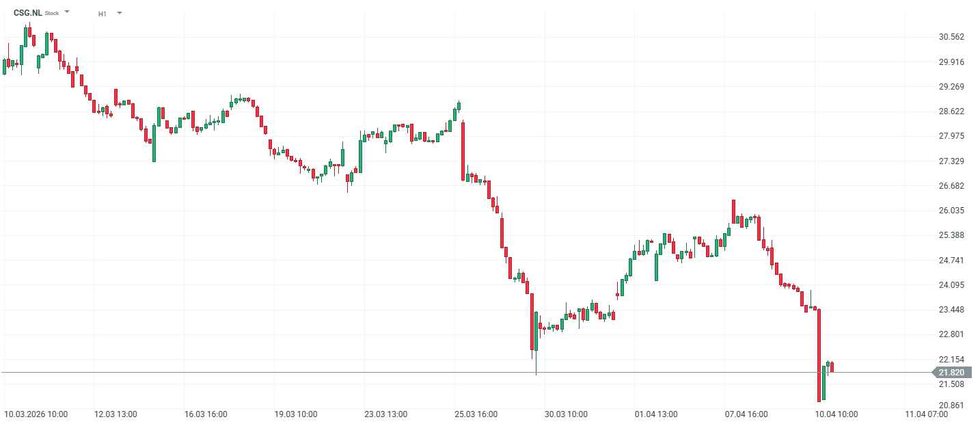Click the 11.04 07:00 time axis label

[926, 414]
